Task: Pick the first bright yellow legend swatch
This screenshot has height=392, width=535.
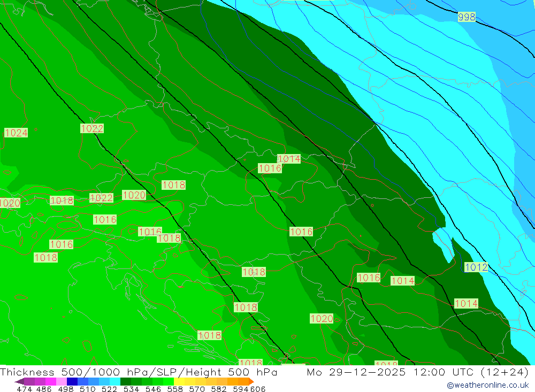Action: (179, 381)
